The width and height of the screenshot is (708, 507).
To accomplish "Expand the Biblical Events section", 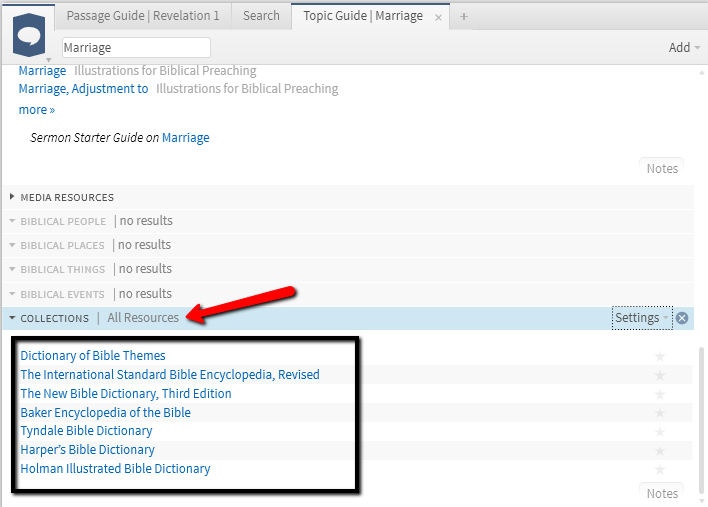I will [x=12, y=294].
